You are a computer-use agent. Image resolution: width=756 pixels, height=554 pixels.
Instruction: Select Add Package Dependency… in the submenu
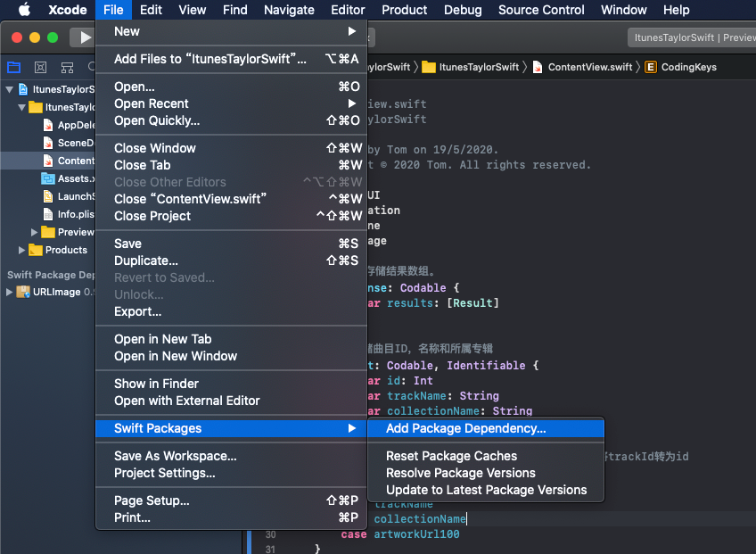pyautogui.click(x=486, y=428)
